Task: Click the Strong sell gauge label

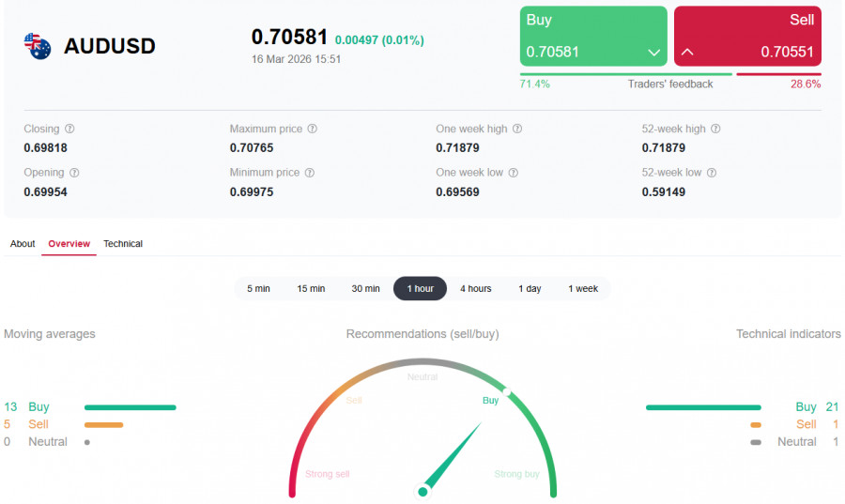Action: (327, 474)
